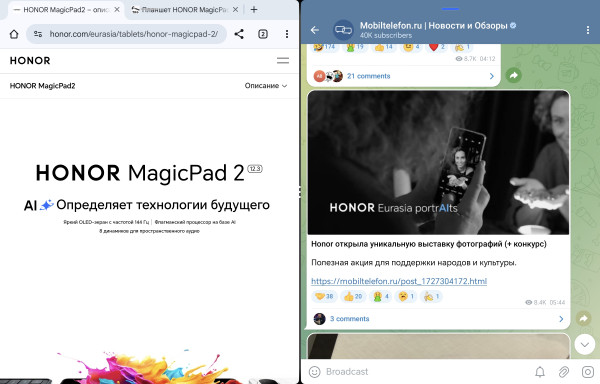Open site info icon in address bar
The width and height of the screenshot is (600, 384).
38,34
